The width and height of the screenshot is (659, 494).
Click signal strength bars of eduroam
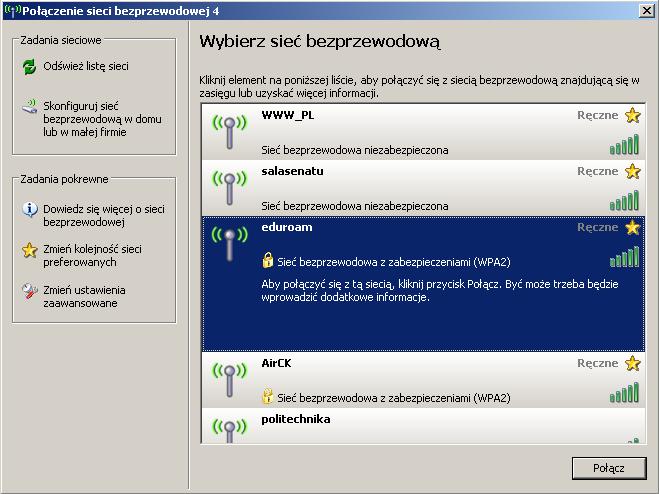[x=624, y=256]
